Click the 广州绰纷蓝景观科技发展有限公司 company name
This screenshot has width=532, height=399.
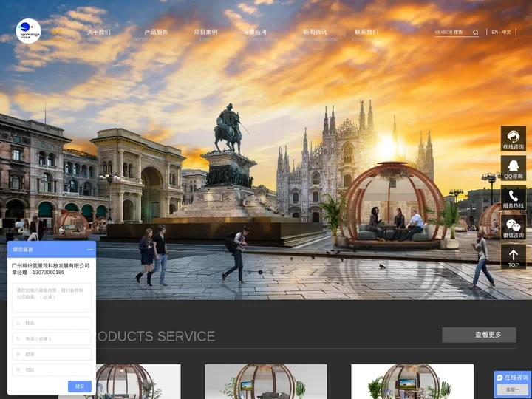tap(50, 266)
